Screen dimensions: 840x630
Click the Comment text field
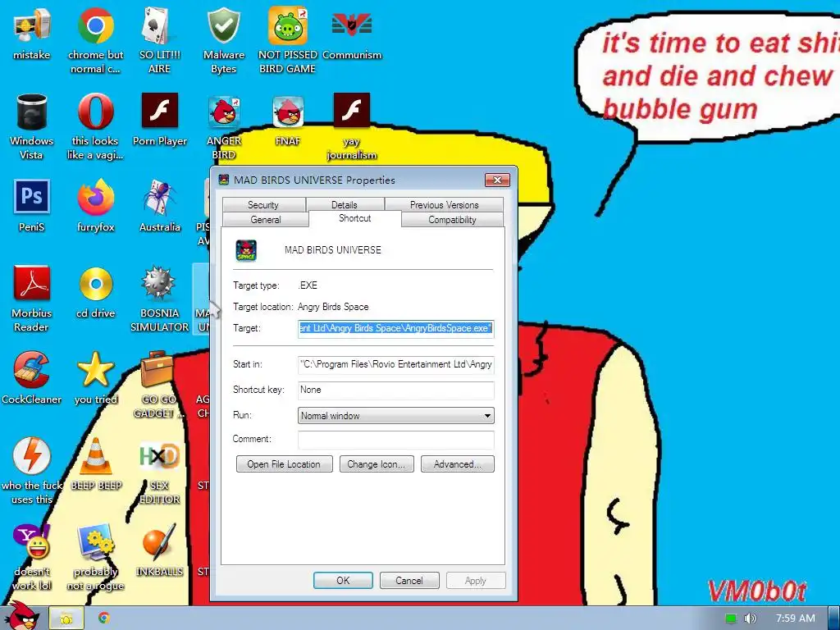click(x=396, y=440)
